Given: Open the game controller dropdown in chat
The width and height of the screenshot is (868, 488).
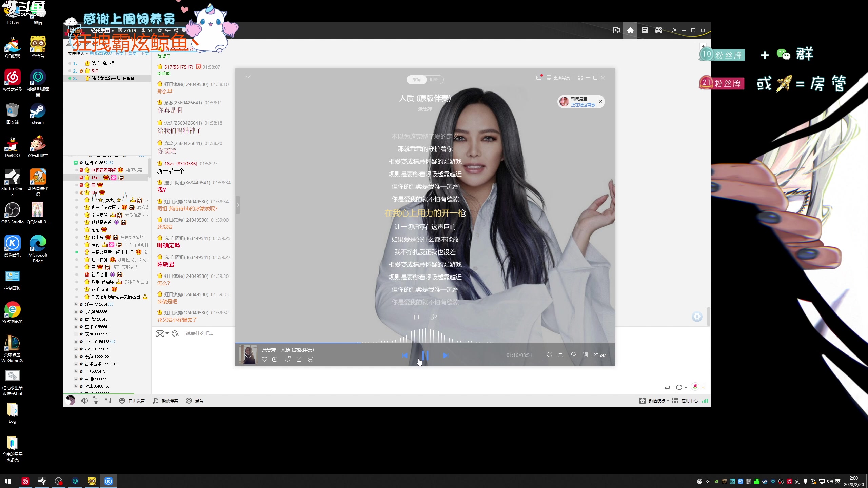Looking at the screenshot, I should (x=162, y=334).
